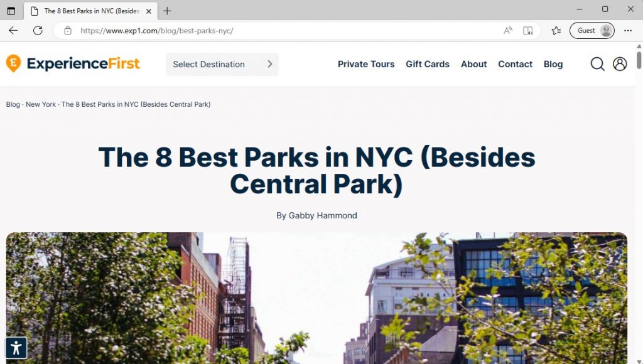Open the accessibility widget icon
The image size is (643, 364).
[x=16, y=348]
